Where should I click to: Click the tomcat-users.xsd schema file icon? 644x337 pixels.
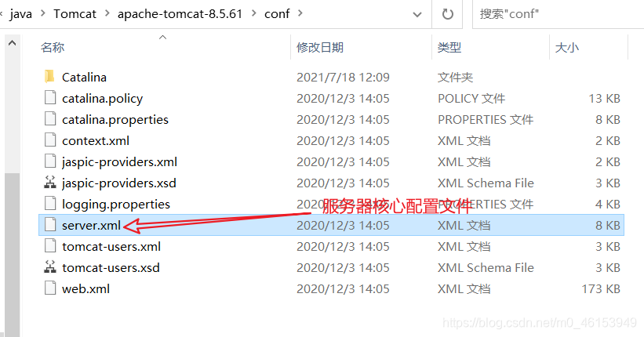pos(50,267)
